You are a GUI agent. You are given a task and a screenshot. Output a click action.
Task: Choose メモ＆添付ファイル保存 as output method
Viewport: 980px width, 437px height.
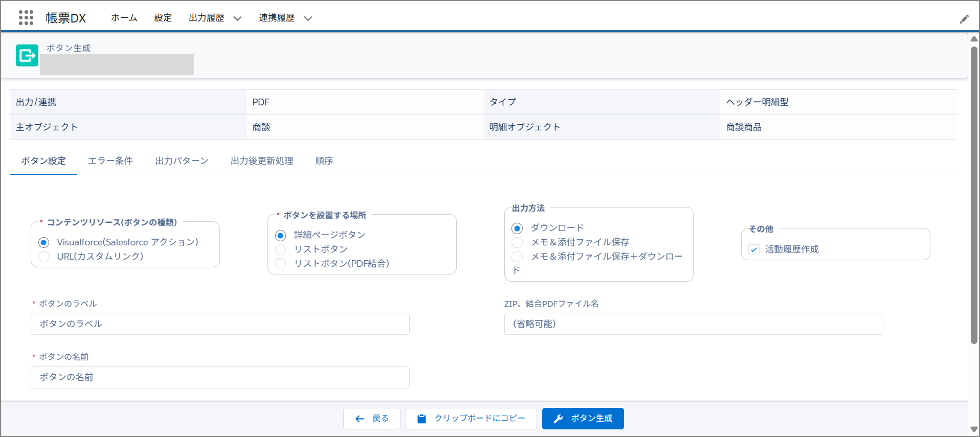tap(517, 243)
